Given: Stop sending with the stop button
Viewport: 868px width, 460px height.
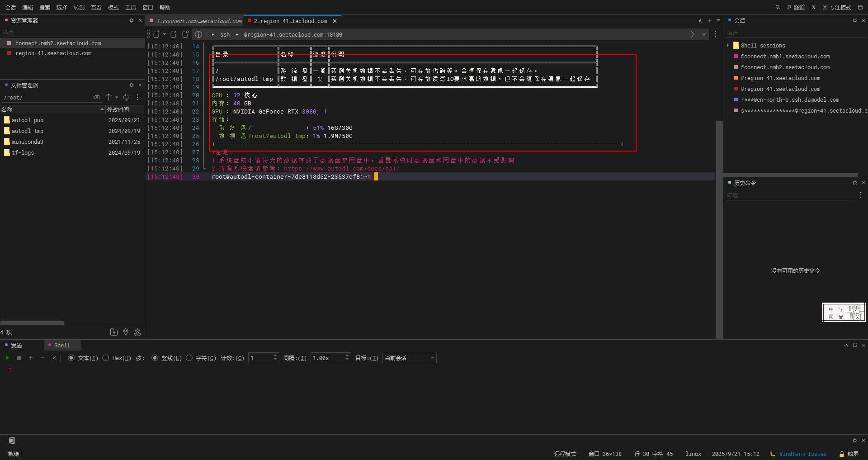Looking at the screenshot, I should 19,358.
